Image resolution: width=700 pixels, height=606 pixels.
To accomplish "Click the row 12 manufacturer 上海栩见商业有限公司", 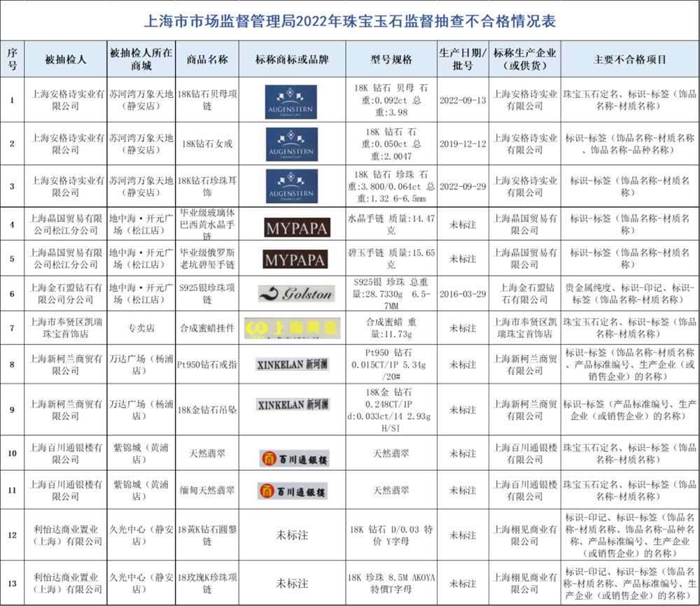I will click(524, 535).
